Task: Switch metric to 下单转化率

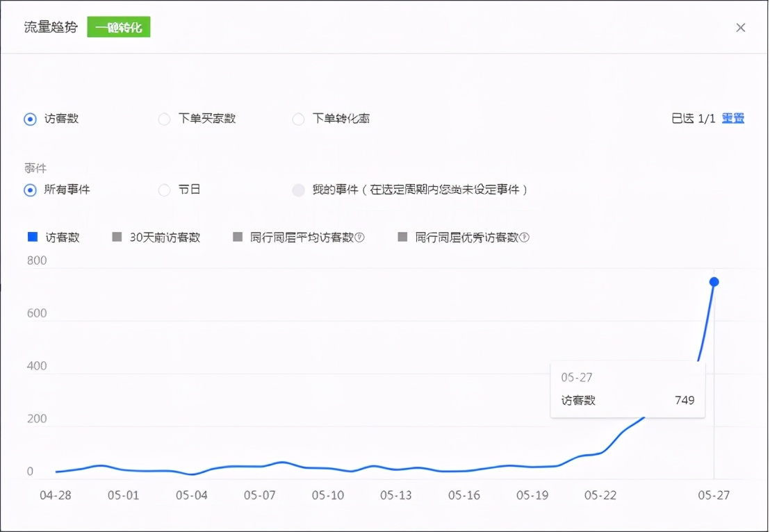Action: [298, 119]
